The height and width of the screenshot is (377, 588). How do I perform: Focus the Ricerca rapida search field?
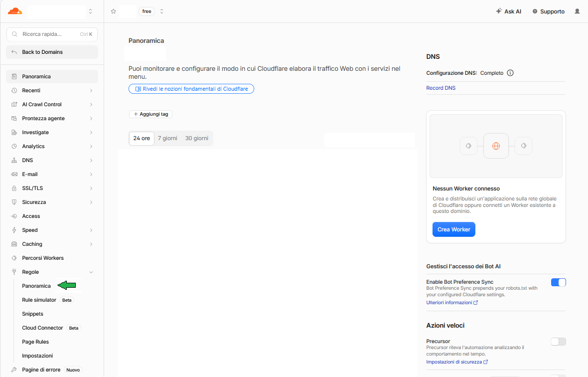click(52, 34)
